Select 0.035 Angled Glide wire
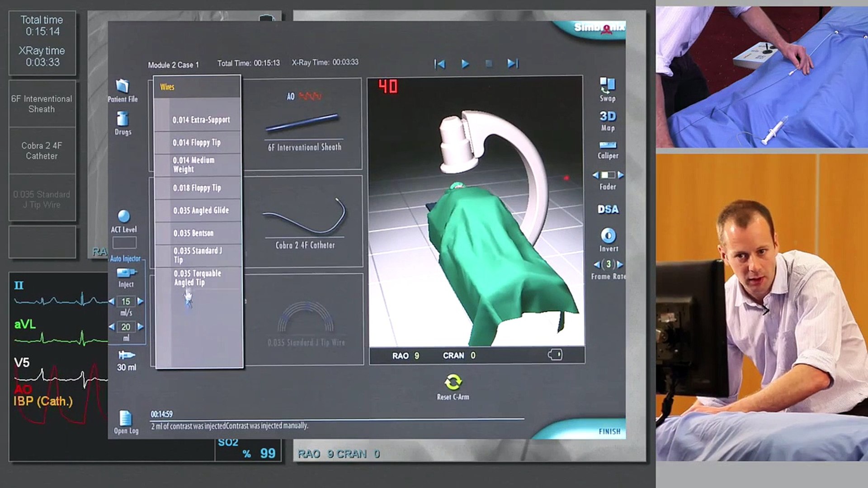Screen dimensions: 868x488 click(x=198, y=210)
